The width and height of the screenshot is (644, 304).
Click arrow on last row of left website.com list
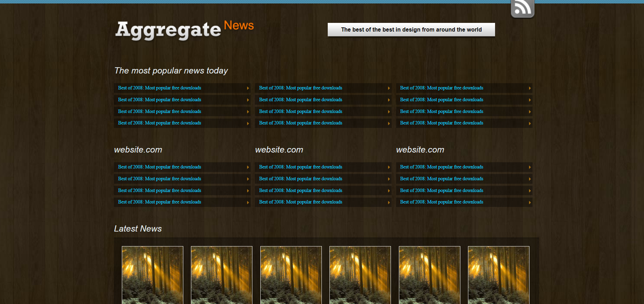click(x=248, y=202)
